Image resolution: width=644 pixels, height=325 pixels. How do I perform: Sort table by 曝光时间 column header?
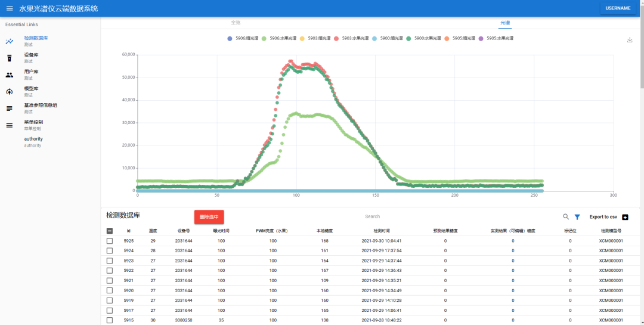pyautogui.click(x=221, y=231)
